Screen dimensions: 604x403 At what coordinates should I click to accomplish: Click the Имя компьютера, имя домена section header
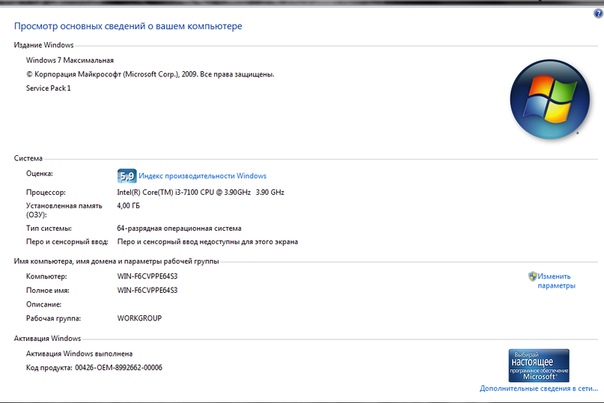point(116,261)
